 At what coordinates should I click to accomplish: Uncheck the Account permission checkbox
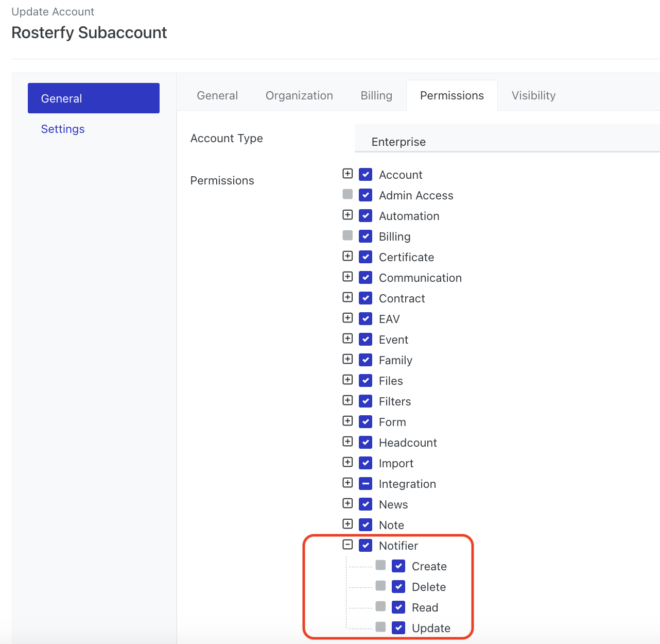click(x=366, y=174)
